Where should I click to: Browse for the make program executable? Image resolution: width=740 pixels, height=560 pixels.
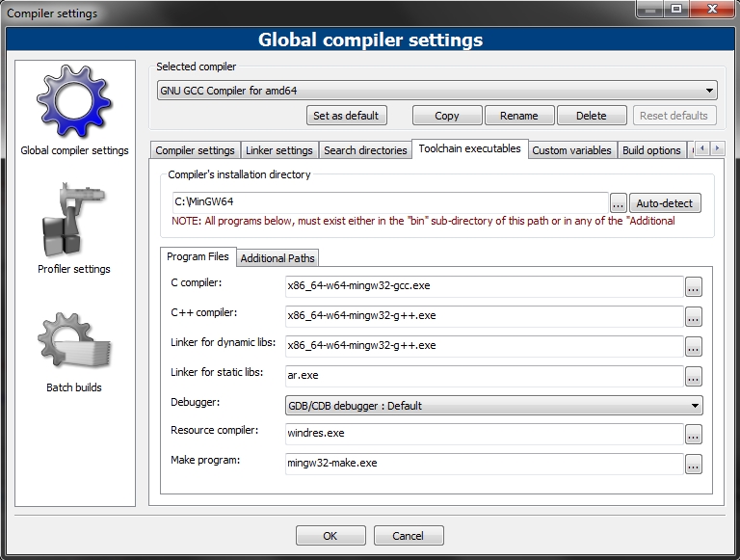coord(693,465)
